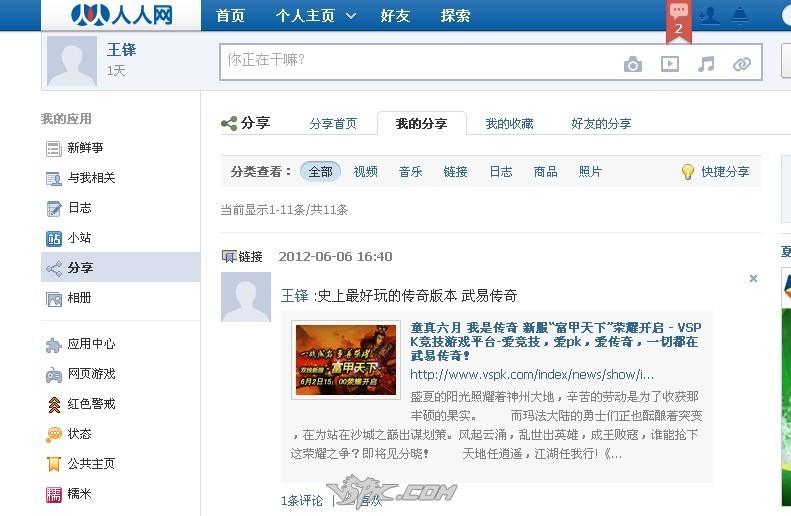Switch to the 我的收藏 tab
The width and height of the screenshot is (791, 516).
click(510, 124)
